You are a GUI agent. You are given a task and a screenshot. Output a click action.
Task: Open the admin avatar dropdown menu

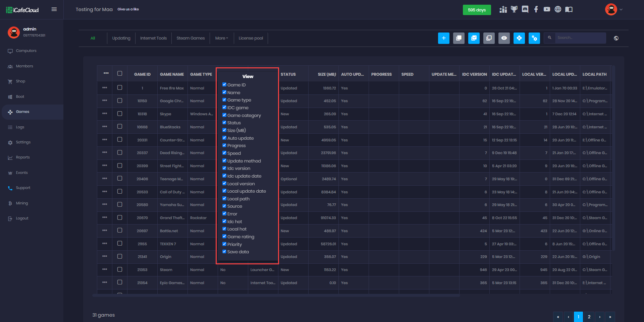(614, 9)
